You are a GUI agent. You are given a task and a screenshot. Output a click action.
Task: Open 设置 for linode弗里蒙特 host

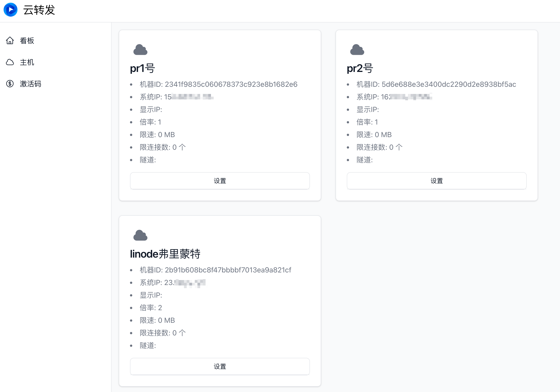(220, 366)
